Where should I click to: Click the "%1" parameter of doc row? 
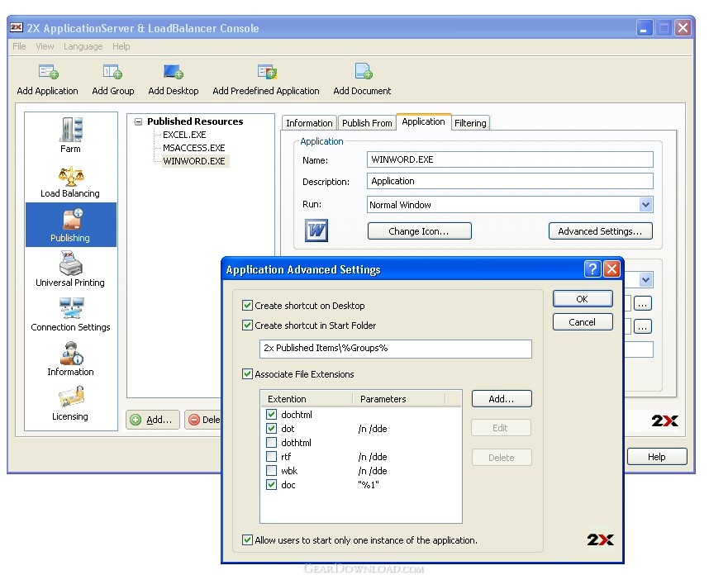[369, 484]
